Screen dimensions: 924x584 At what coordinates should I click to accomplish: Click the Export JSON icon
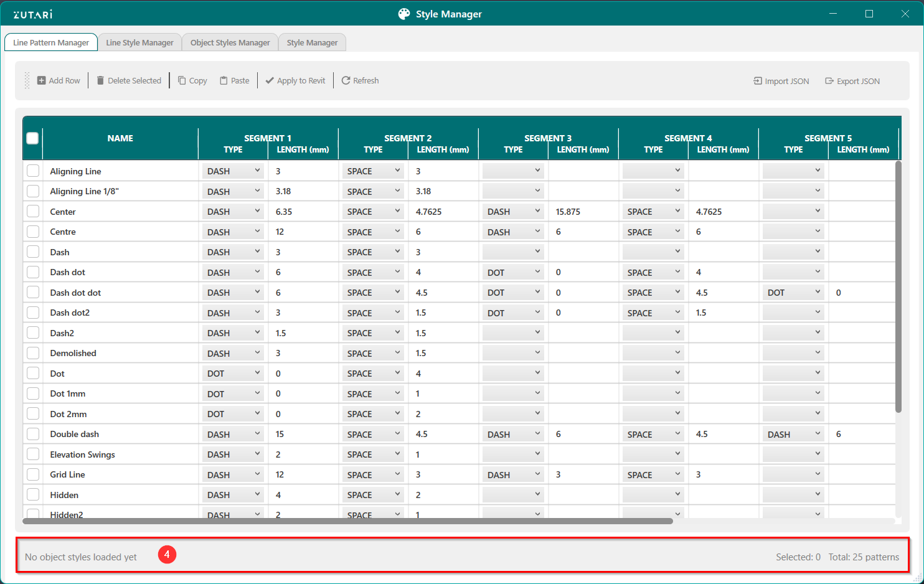click(829, 81)
